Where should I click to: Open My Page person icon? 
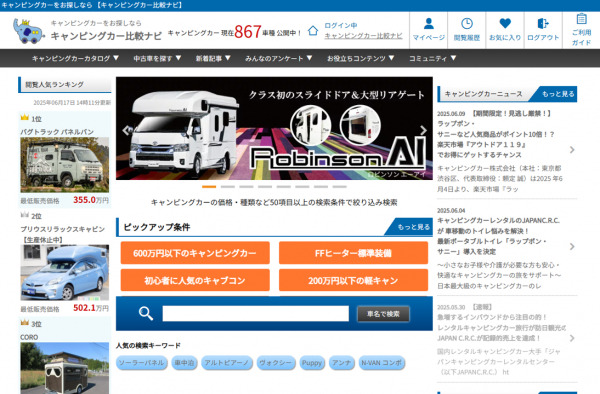(429, 24)
